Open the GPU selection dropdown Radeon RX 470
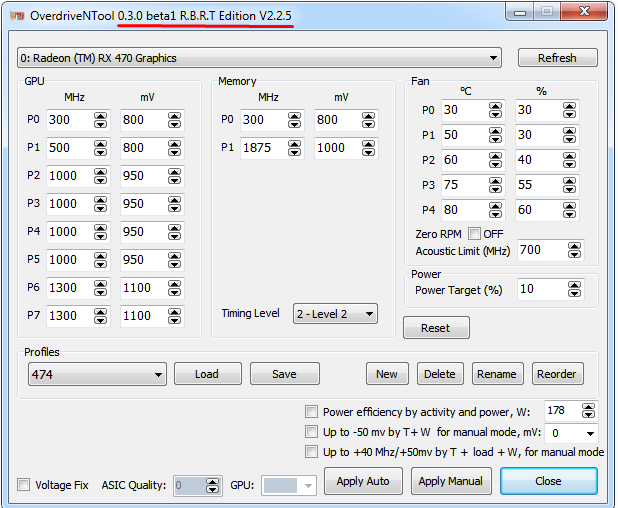The image size is (618, 508). coord(259,58)
